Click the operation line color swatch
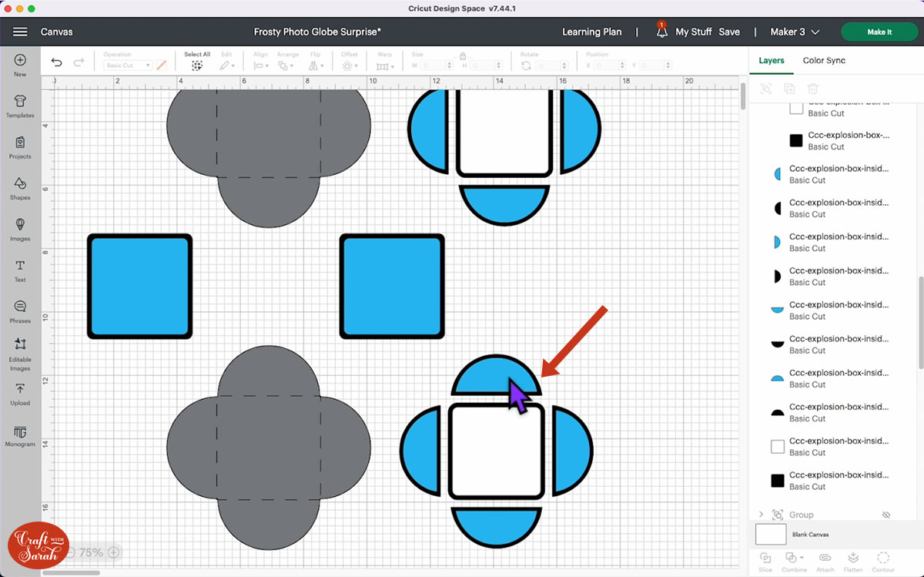The width and height of the screenshot is (924, 577). [161, 65]
